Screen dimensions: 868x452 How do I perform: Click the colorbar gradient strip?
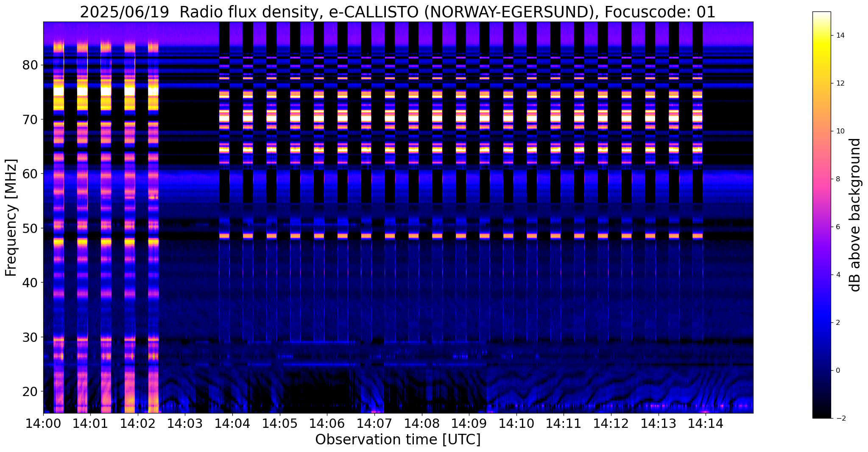[x=821, y=215]
